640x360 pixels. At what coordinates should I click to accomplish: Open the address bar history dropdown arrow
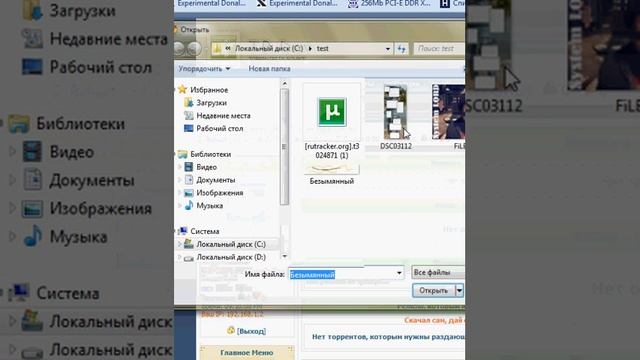click(x=387, y=49)
